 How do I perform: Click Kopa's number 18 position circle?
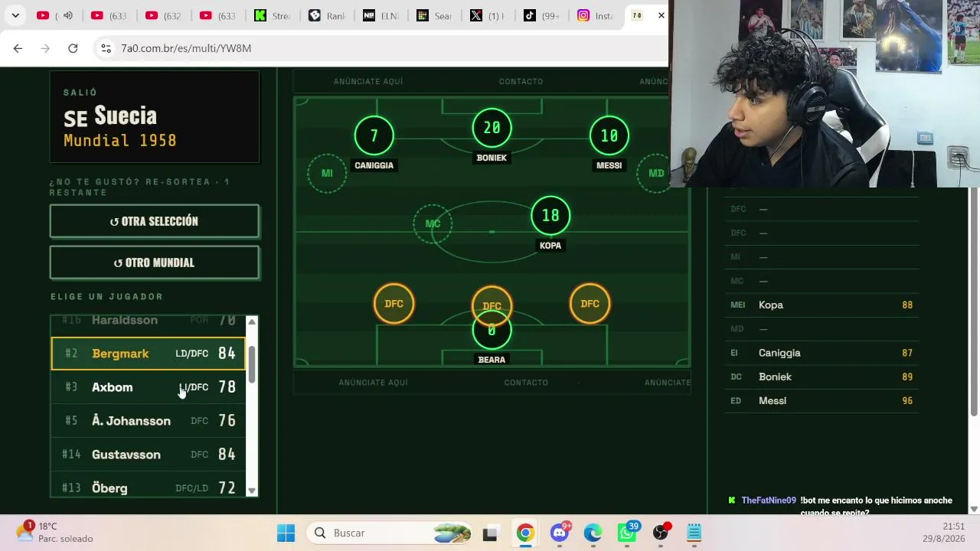[x=550, y=216]
